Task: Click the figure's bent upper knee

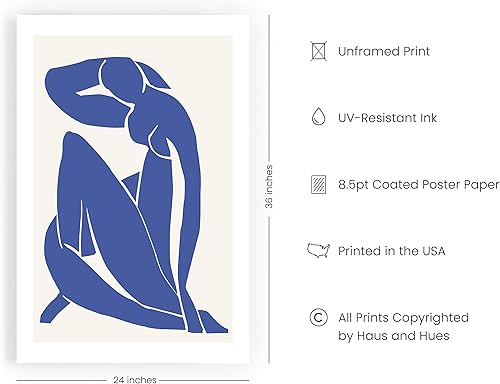Action: [x=72, y=142]
